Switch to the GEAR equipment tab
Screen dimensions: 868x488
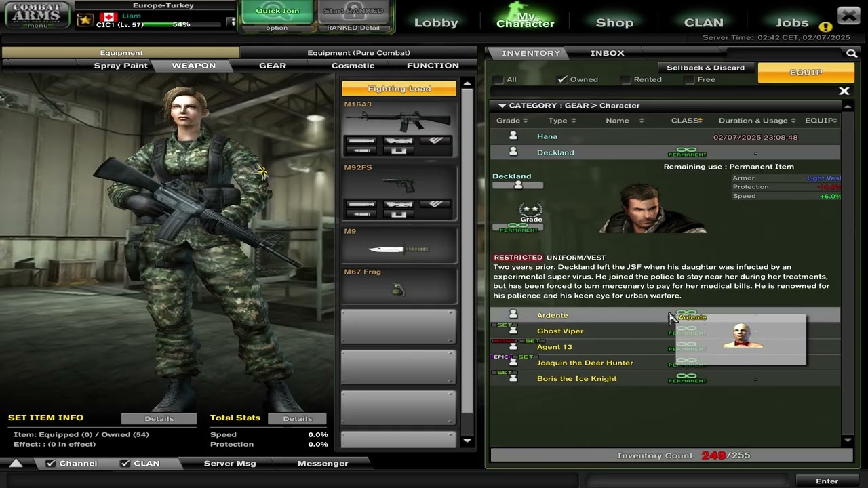pos(273,66)
